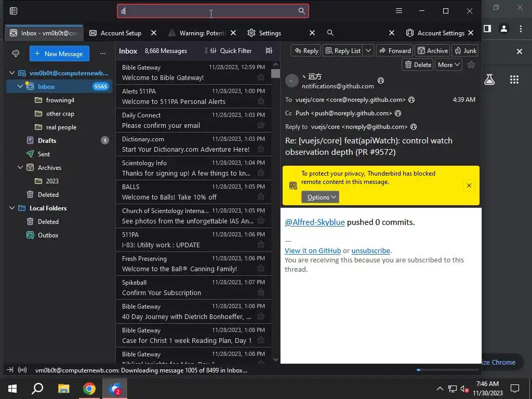Screen dimensions: 532x399
Task: Star the Dictionary.com Adventure message
Action: point(261,149)
